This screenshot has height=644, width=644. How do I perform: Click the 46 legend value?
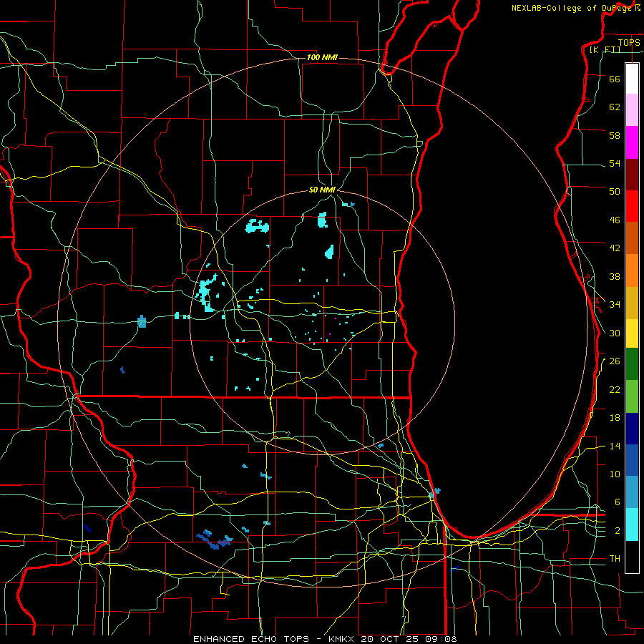[x=615, y=220]
